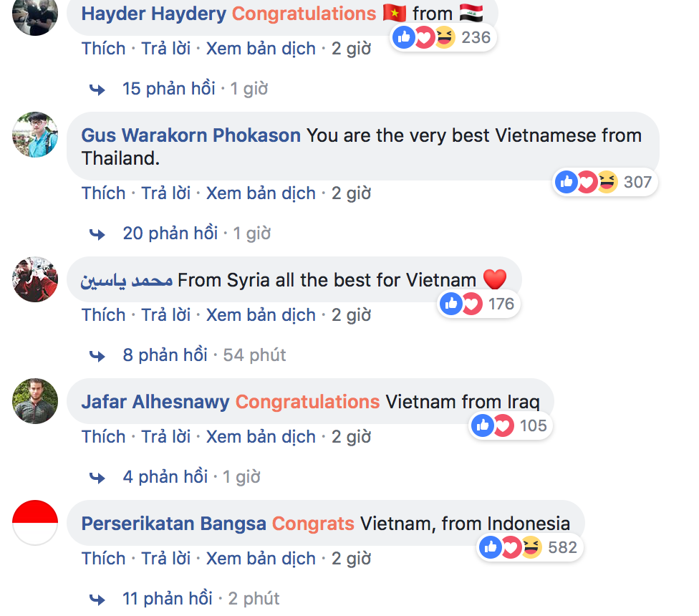Translate Hayder Haydery's comment with Xem bản dịch
The image size is (699, 616).
261,49
